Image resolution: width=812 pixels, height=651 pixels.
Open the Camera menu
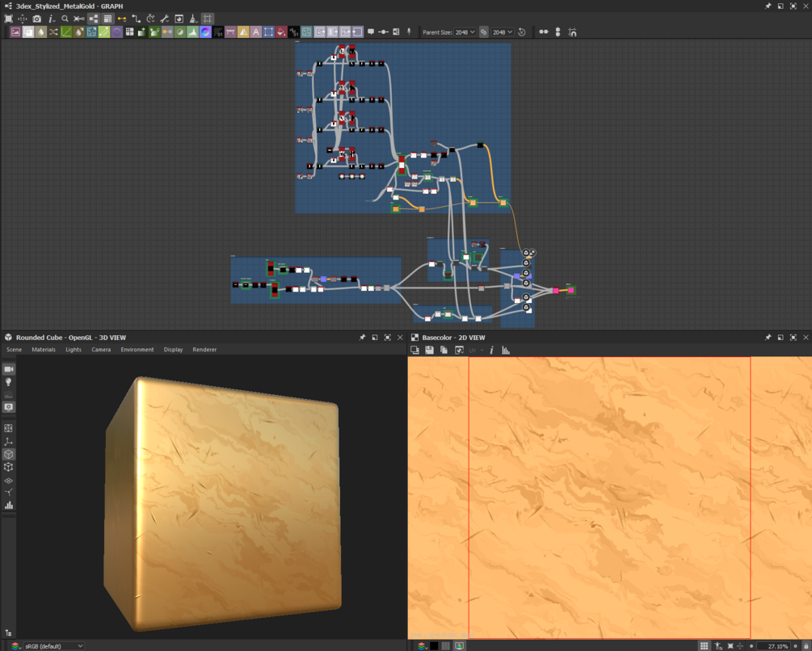click(101, 350)
